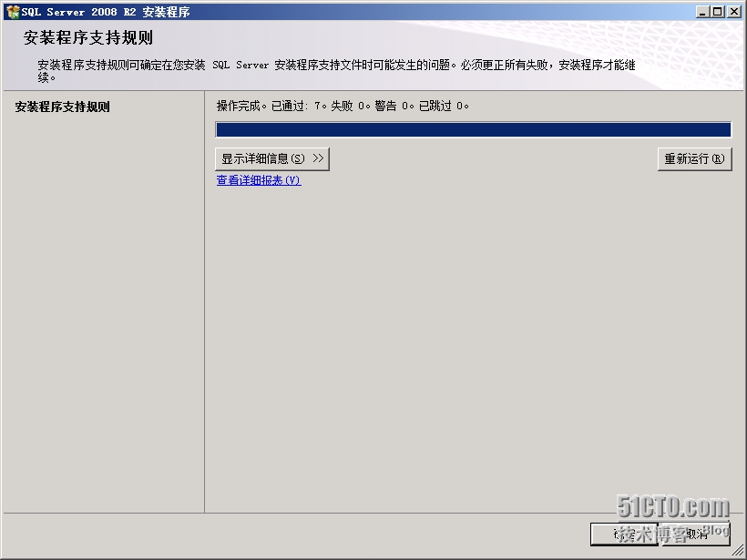Select the 安装程序支持规则 step in the sidebar
Screen dimensions: 747x560
click(x=63, y=107)
